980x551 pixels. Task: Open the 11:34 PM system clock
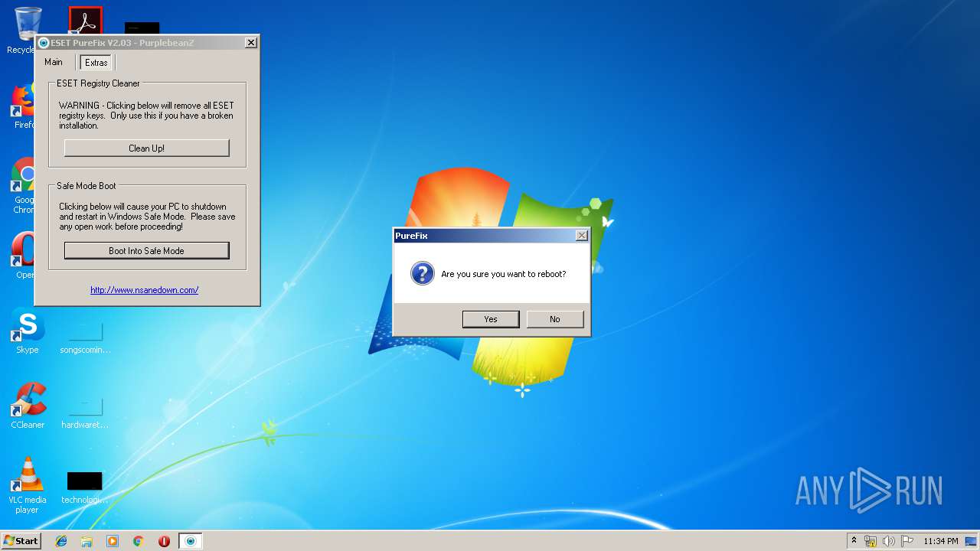pyautogui.click(x=941, y=541)
